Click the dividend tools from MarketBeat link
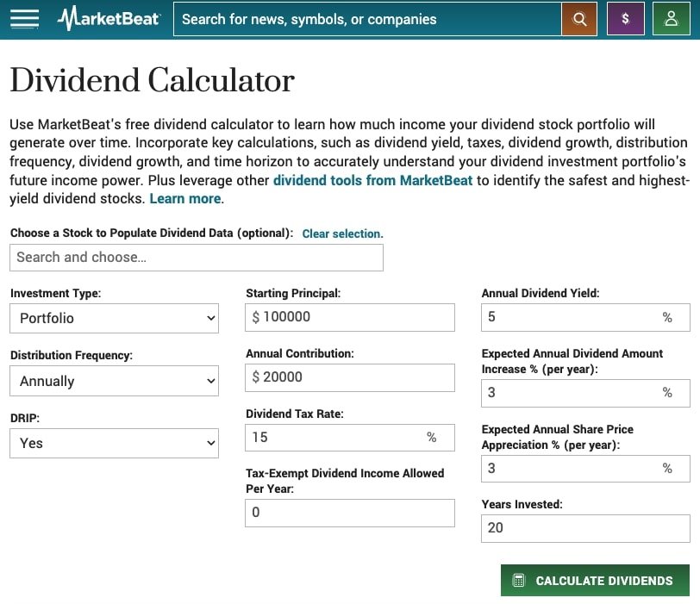 coord(372,180)
